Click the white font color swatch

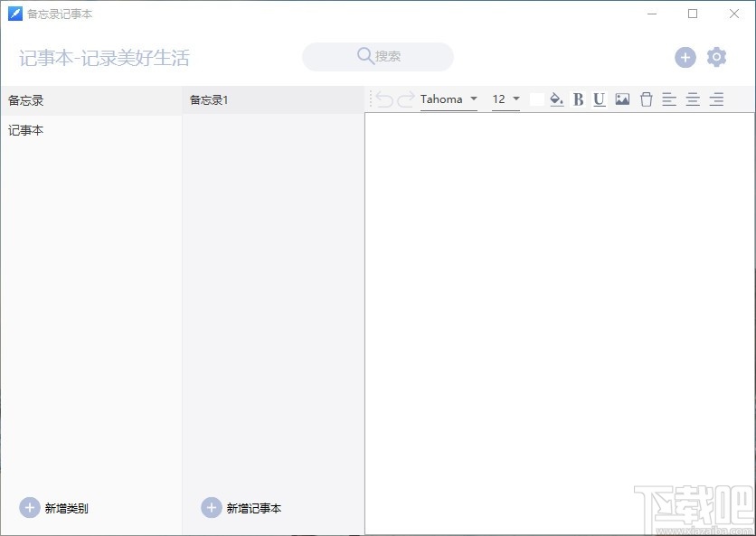click(536, 99)
